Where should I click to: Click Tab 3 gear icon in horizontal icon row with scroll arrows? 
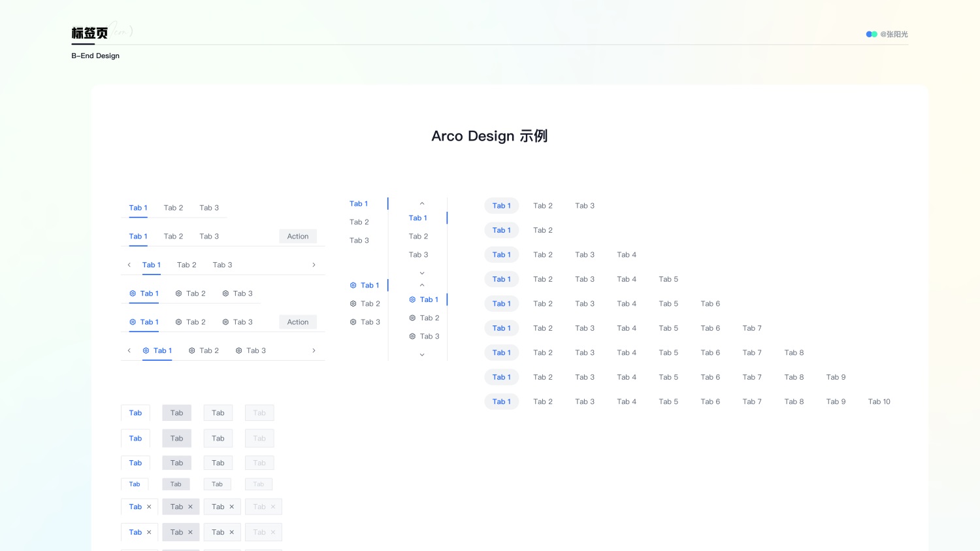click(x=238, y=351)
